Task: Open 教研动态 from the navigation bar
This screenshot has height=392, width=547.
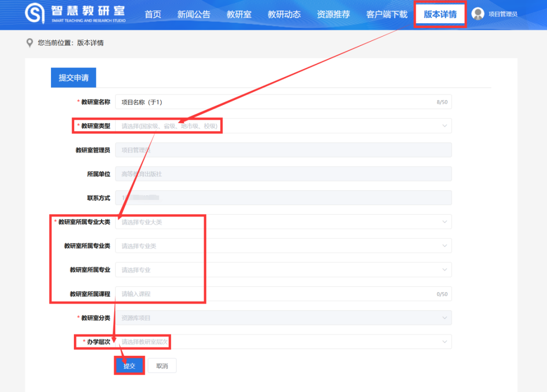Action: [x=284, y=14]
